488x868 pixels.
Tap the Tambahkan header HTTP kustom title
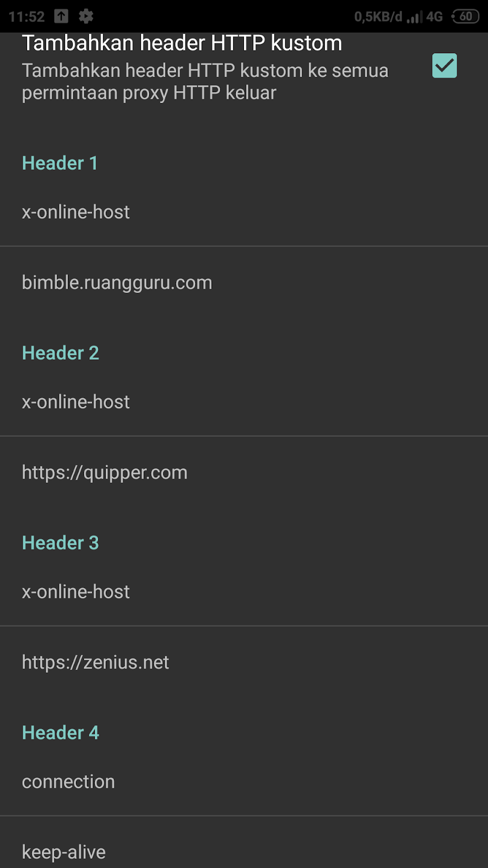[182, 43]
